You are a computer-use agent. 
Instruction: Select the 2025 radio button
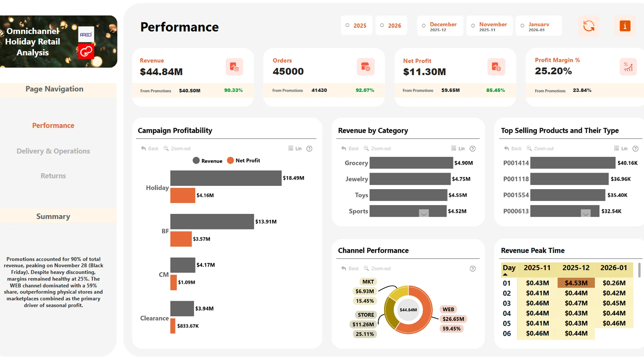tap(347, 25)
